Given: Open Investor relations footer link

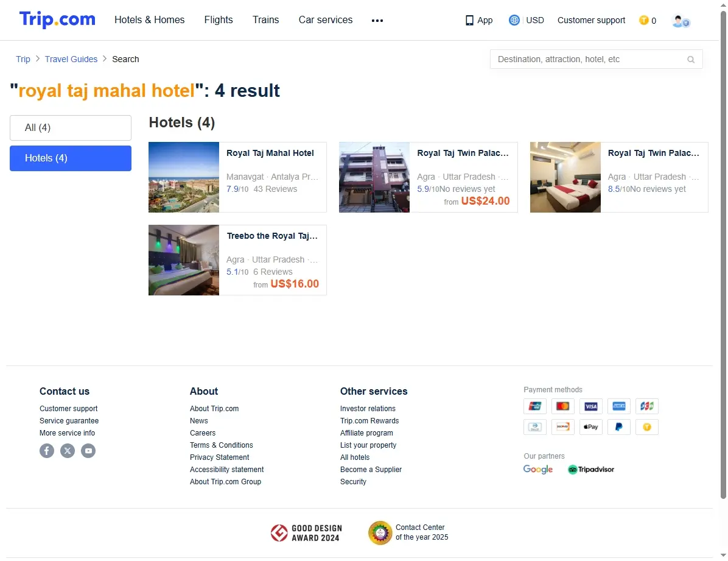Looking at the screenshot, I should (368, 409).
